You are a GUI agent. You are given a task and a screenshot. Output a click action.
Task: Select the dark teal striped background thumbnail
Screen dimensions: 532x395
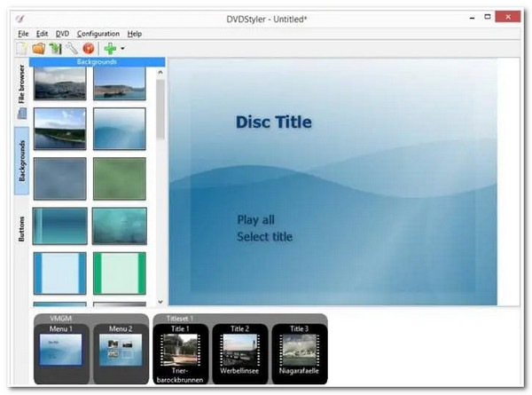(x=59, y=225)
